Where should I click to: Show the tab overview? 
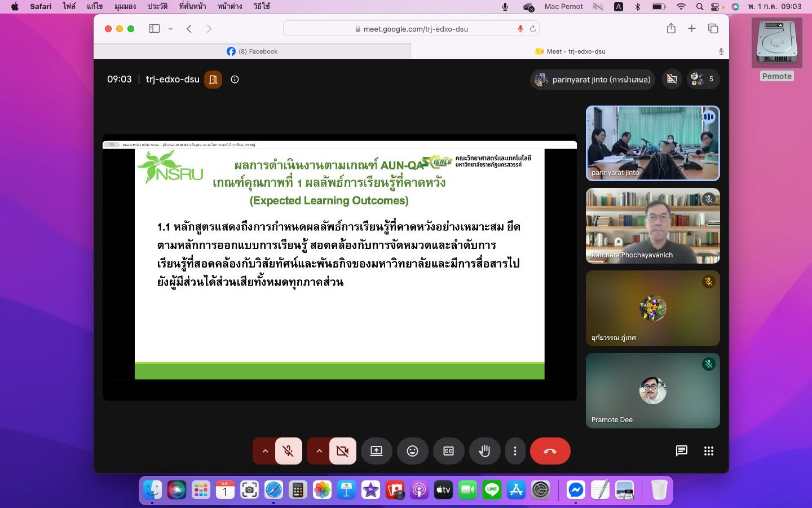click(713, 28)
